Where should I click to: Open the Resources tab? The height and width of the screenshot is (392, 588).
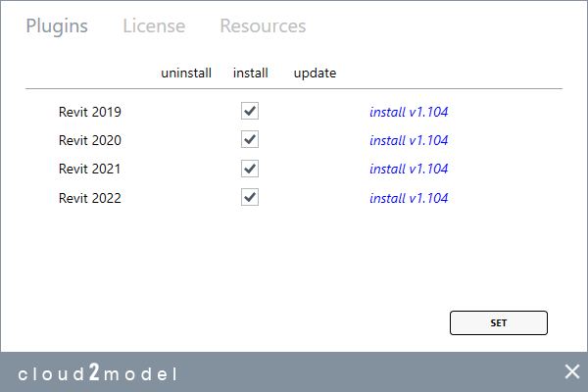tap(263, 26)
